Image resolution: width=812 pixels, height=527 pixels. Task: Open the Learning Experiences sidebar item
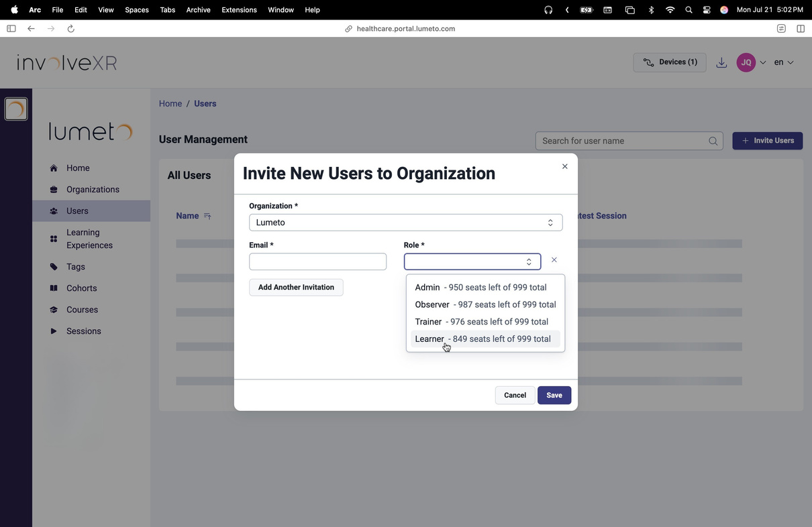coord(91,239)
